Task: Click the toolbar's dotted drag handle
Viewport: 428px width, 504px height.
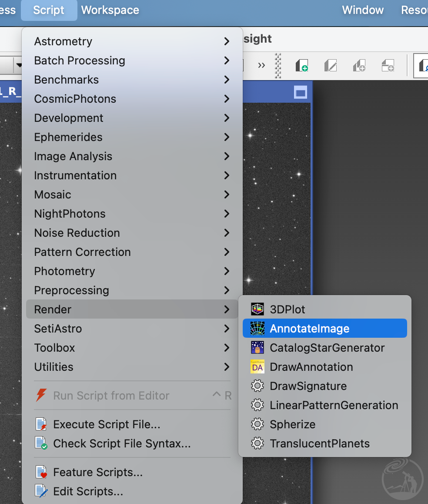Action: (278, 66)
